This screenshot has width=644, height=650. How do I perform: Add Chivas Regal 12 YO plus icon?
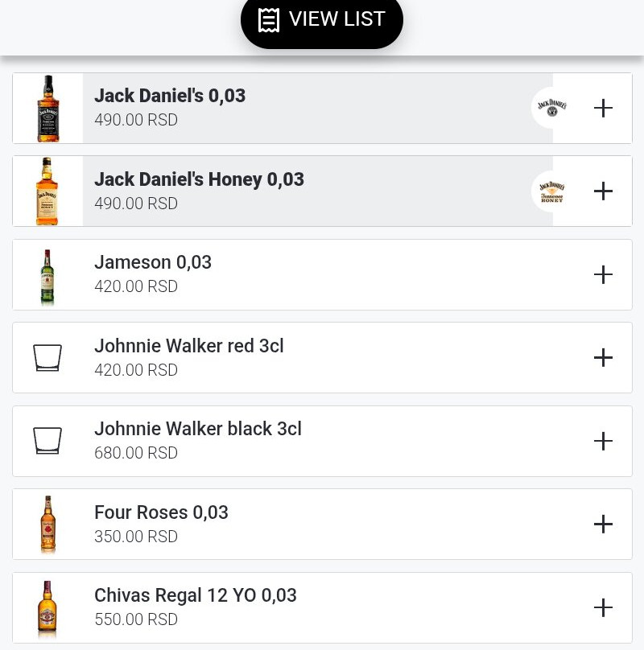[x=603, y=608]
